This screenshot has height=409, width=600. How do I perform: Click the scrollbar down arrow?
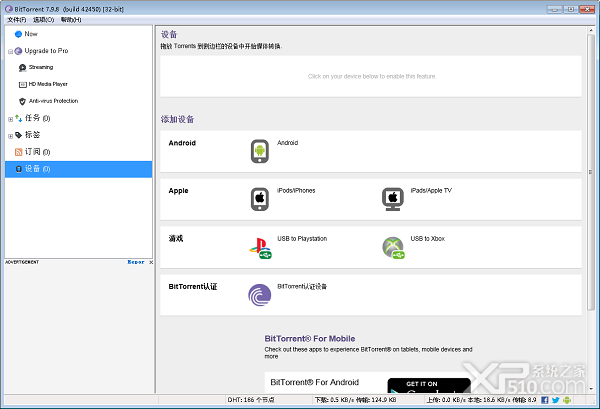pos(590,389)
